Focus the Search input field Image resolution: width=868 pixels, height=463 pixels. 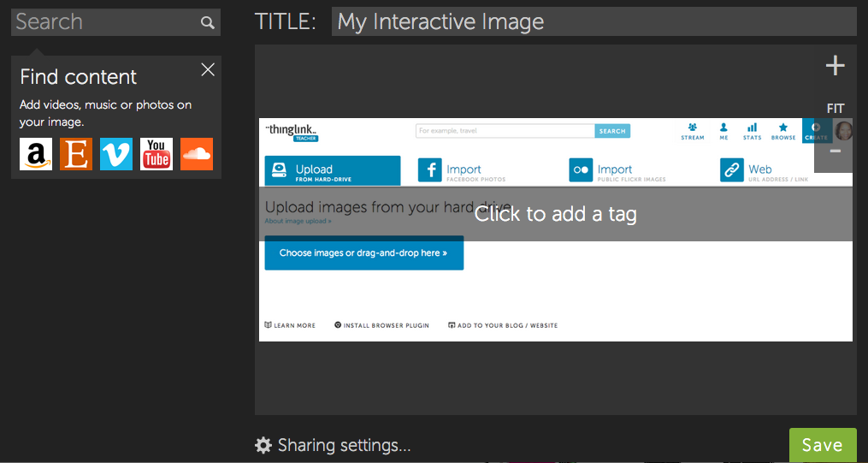[115, 22]
